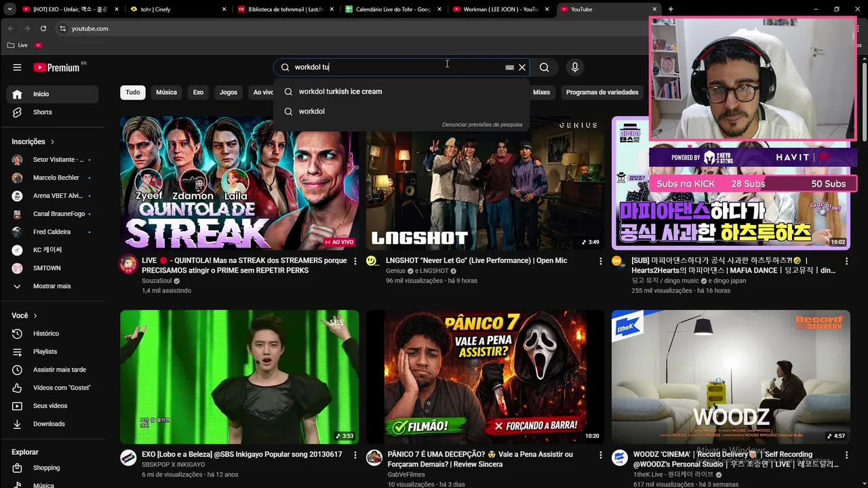Expand the 'Você' section chevron
The width and height of the screenshot is (868, 488).
[x=35, y=316]
